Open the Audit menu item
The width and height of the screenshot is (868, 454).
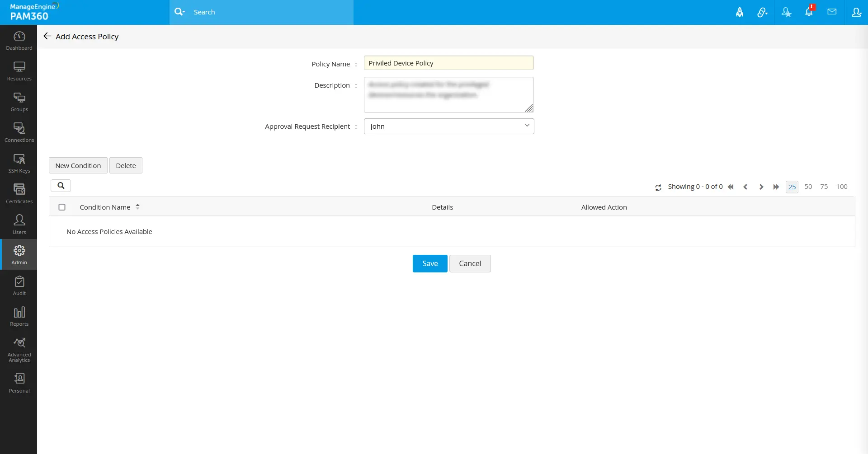click(19, 286)
